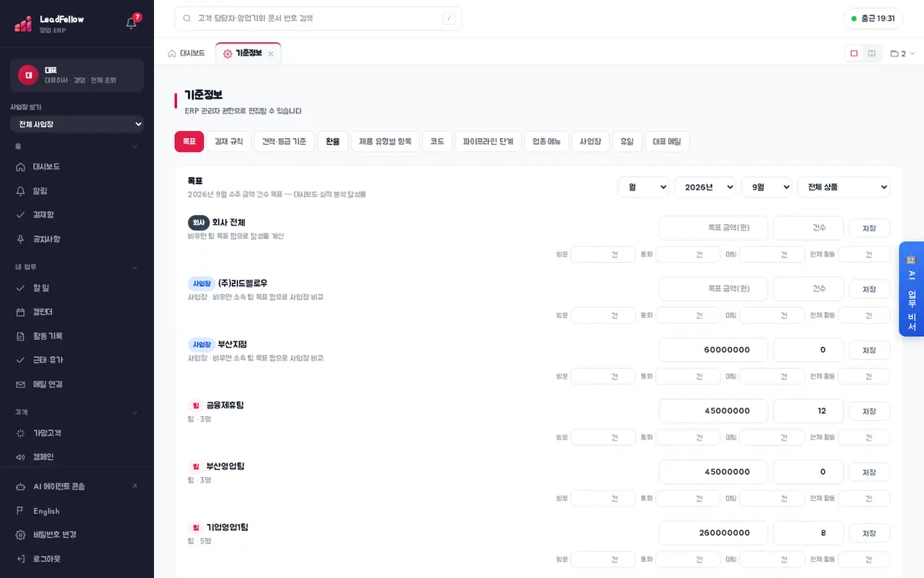Viewport: 924px width, 578px height.
Task: Click the search magnifier icon
Action: (187, 18)
